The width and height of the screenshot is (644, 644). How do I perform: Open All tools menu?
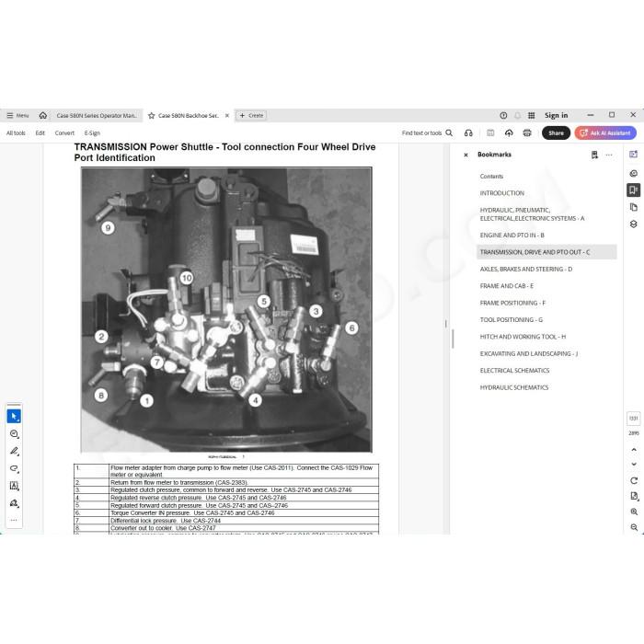(x=16, y=133)
